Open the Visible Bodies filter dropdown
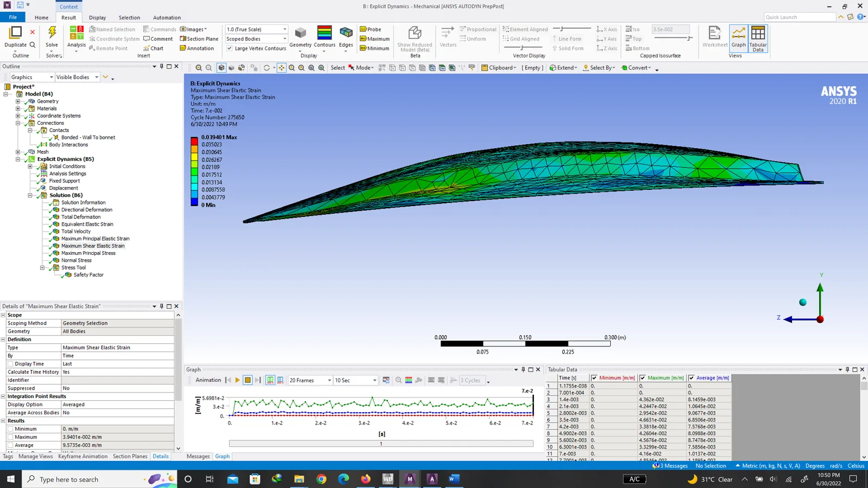 (78, 77)
